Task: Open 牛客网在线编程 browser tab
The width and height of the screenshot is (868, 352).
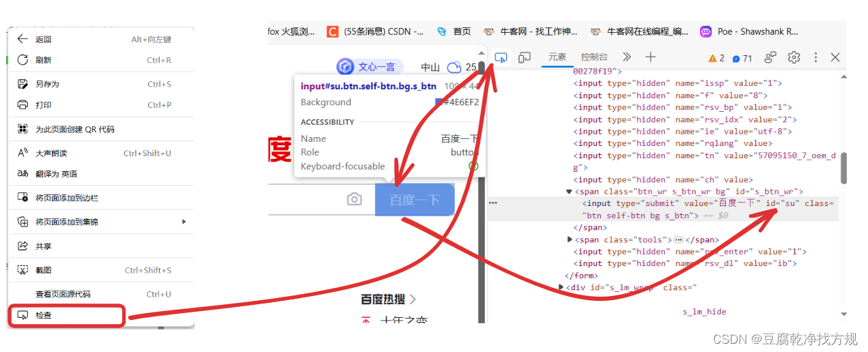Action: coord(639,31)
